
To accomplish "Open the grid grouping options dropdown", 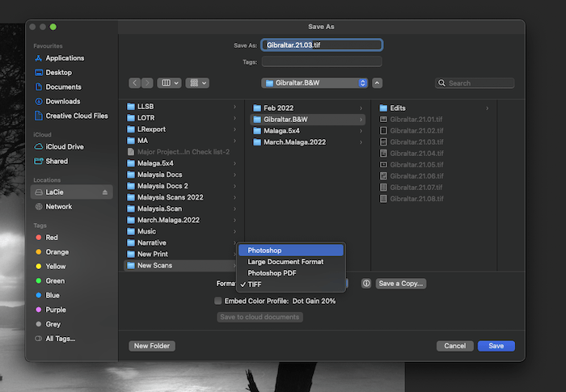I will click(x=197, y=83).
